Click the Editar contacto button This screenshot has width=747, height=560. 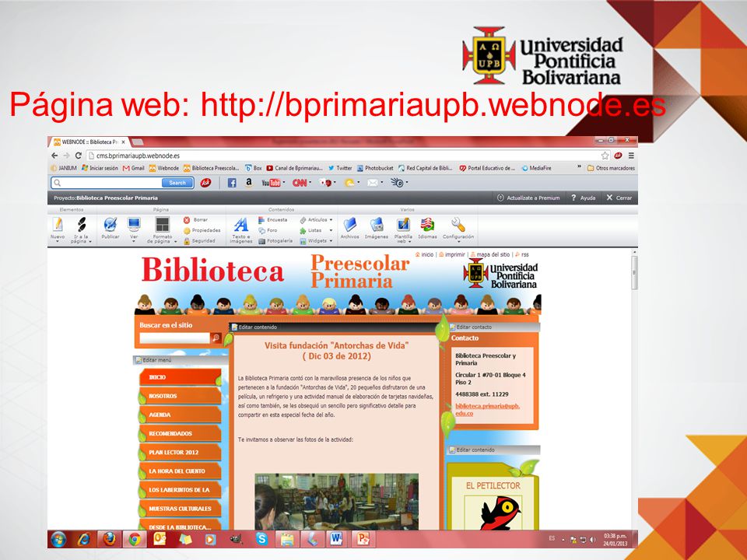(x=470, y=327)
